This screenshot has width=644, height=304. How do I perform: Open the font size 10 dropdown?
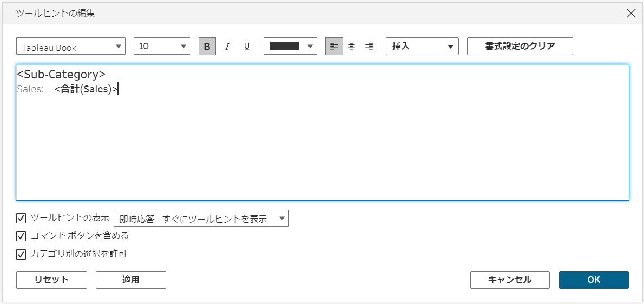pyautogui.click(x=162, y=47)
